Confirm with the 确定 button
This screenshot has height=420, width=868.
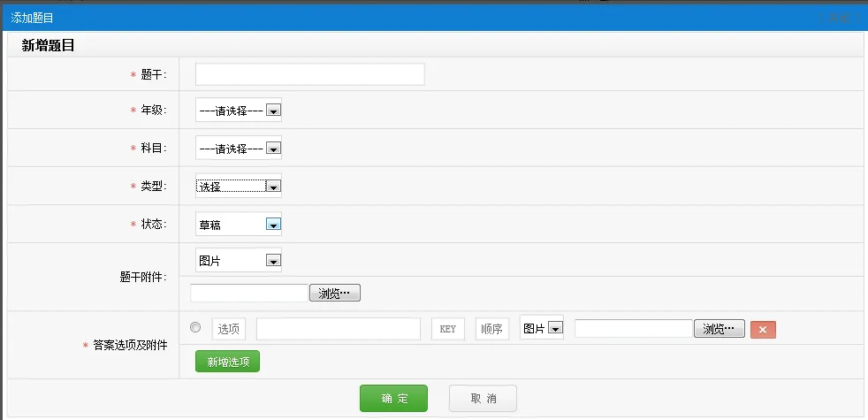pyautogui.click(x=393, y=399)
